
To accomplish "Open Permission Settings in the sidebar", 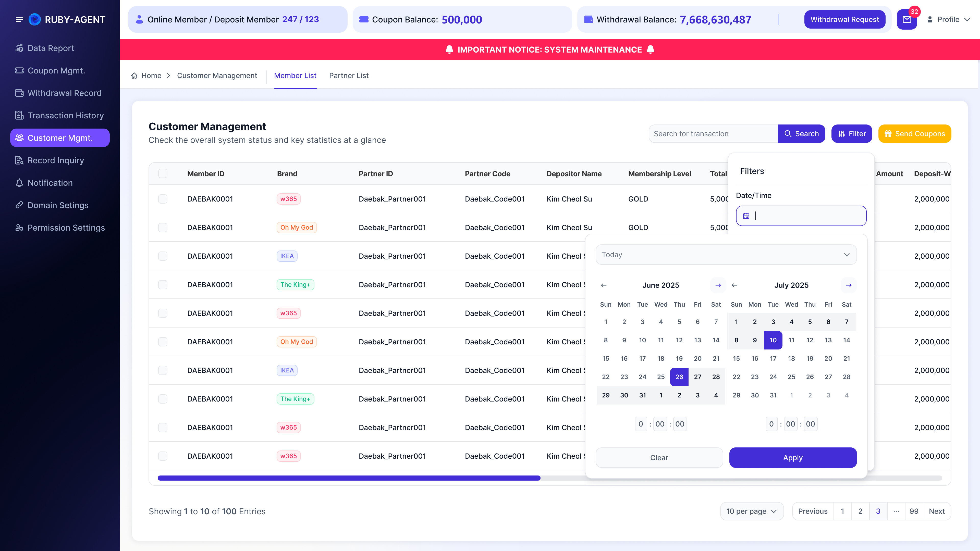I will click(x=60, y=227).
